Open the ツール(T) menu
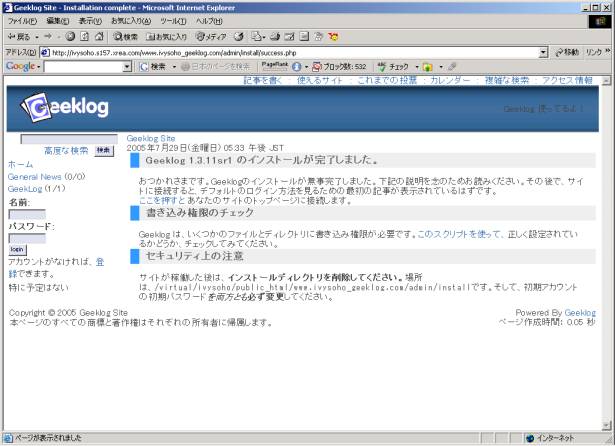Viewport: 615px width, 446px height. point(173,21)
